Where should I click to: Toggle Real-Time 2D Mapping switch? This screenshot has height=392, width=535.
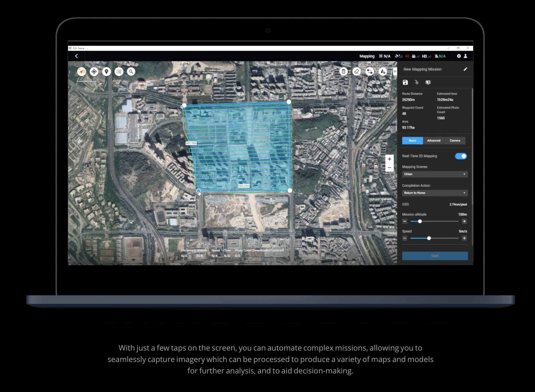point(461,156)
